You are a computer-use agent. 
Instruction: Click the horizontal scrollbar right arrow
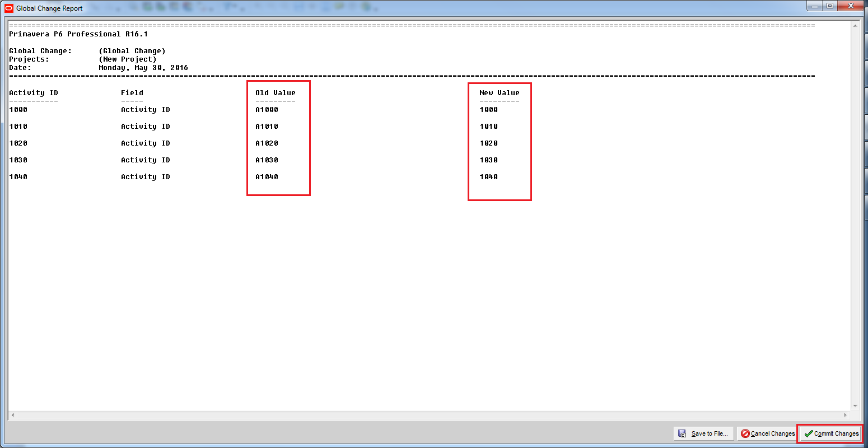tap(846, 416)
